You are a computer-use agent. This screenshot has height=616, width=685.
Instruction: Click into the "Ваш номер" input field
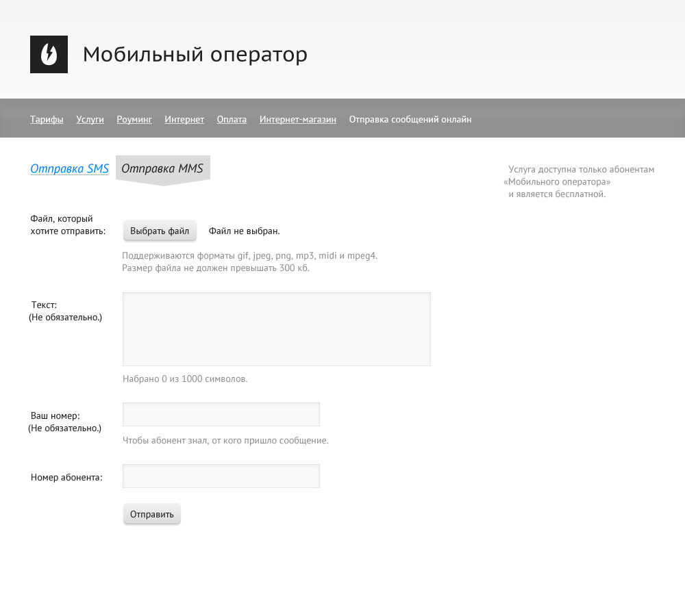click(221, 415)
